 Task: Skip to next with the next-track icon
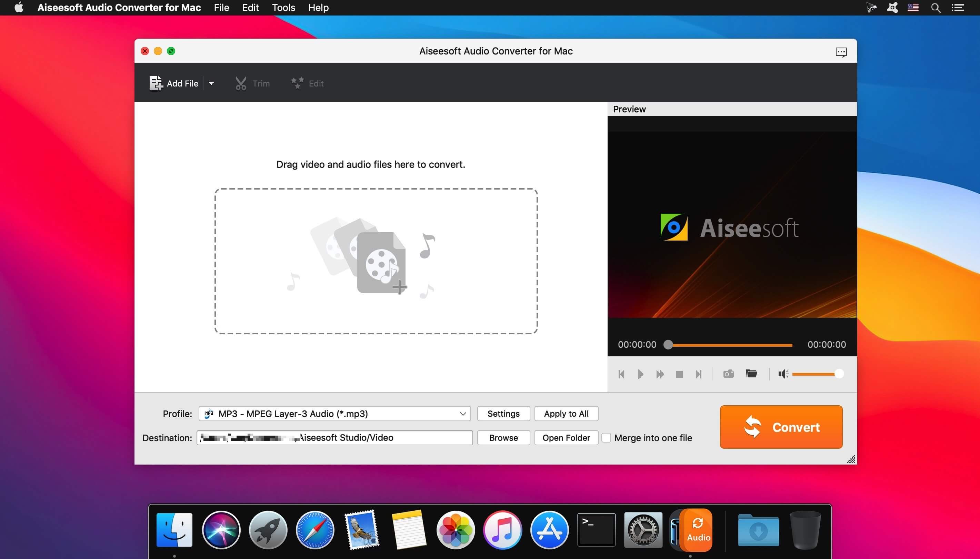pyautogui.click(x=699, y=374)
